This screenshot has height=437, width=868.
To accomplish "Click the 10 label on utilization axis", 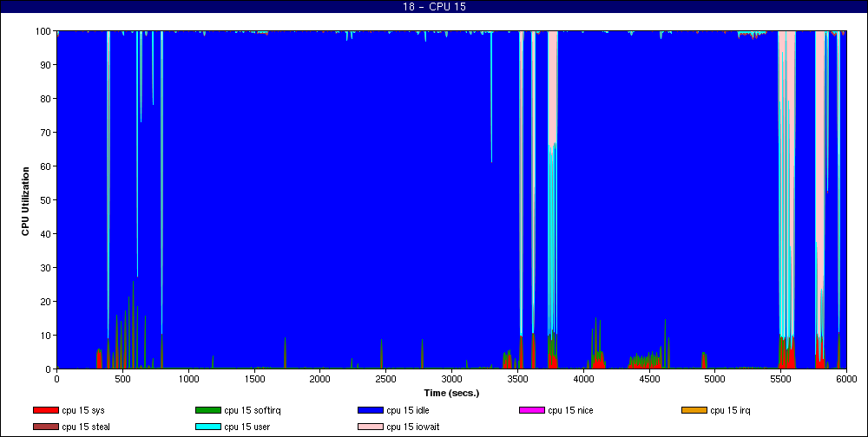I will 47,336.
